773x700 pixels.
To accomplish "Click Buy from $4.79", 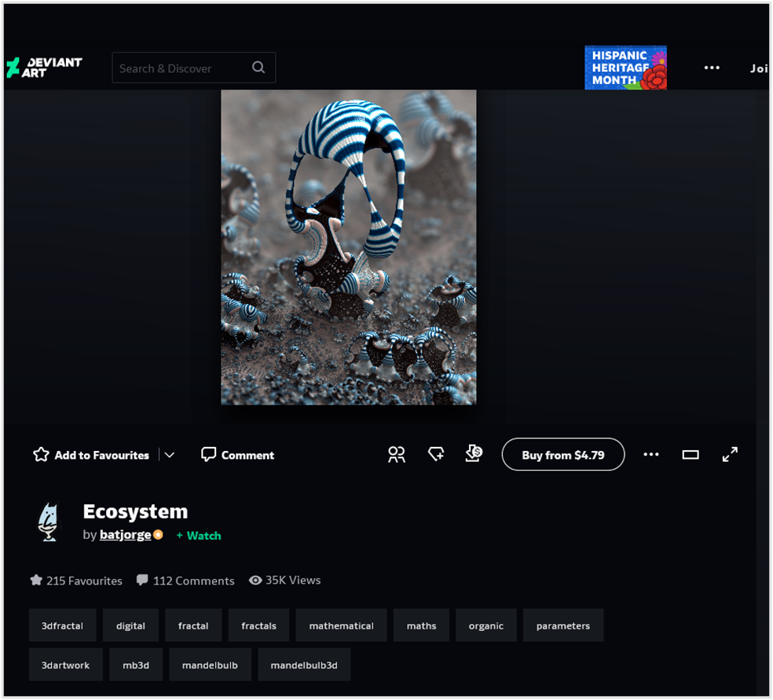I will click(563, 455).
